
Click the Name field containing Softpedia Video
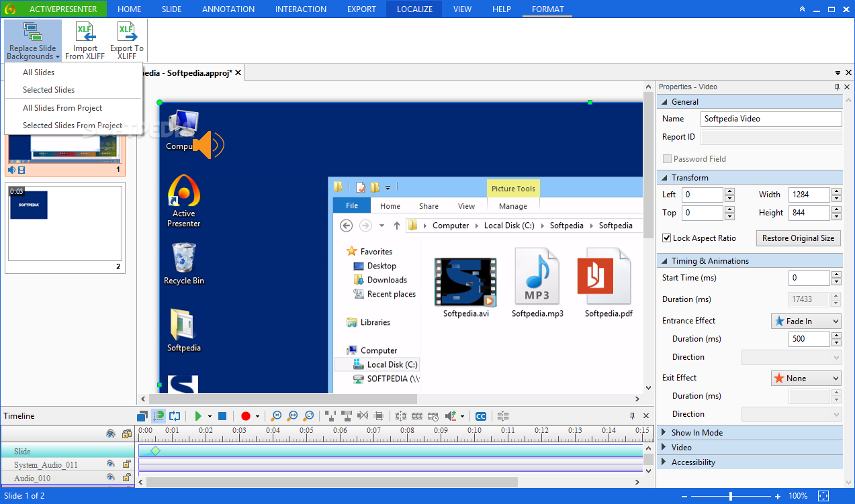771,119
